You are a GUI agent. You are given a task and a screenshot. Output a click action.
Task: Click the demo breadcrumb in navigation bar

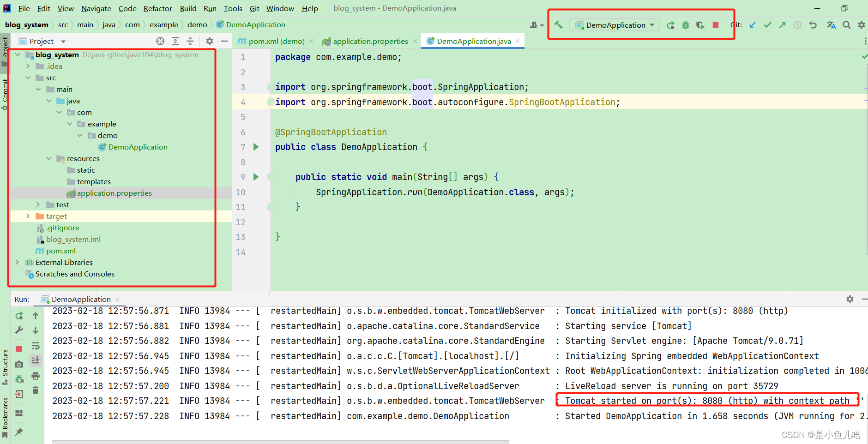[x=197, y=24]
